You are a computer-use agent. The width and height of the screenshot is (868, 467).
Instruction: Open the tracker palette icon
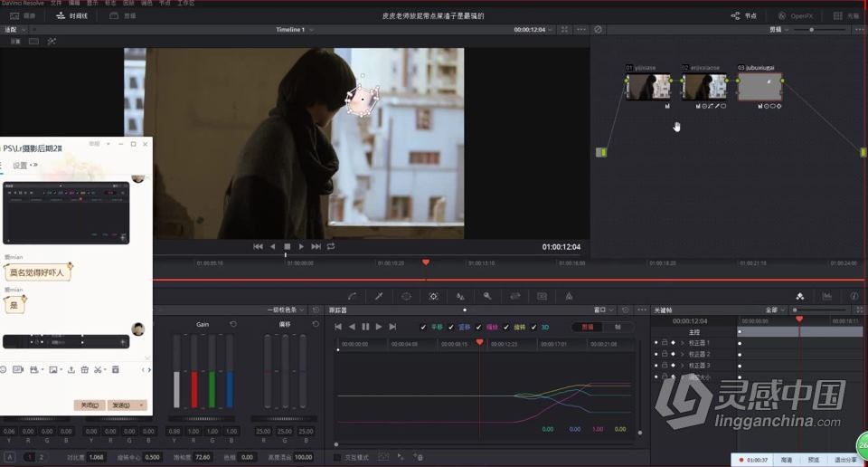433,296
